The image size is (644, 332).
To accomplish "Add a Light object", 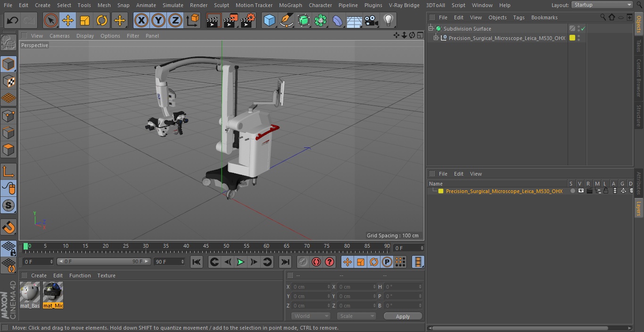I will (388, 20).
